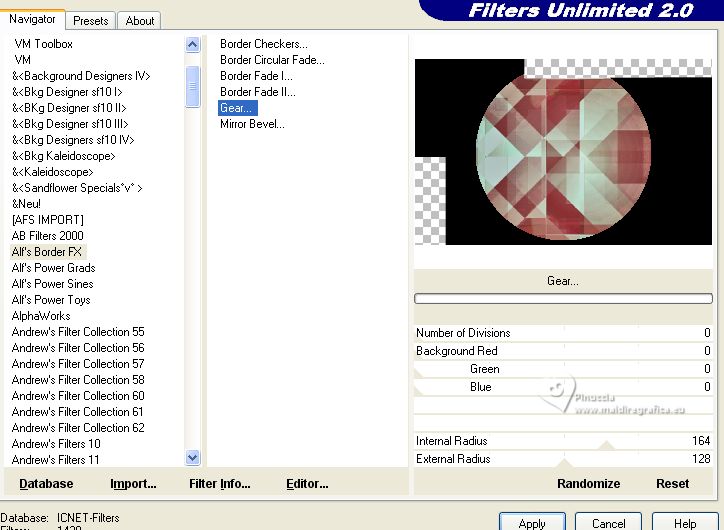
Task: Click the Apply button
Action: pyautogui.click(x=532, y=523)
